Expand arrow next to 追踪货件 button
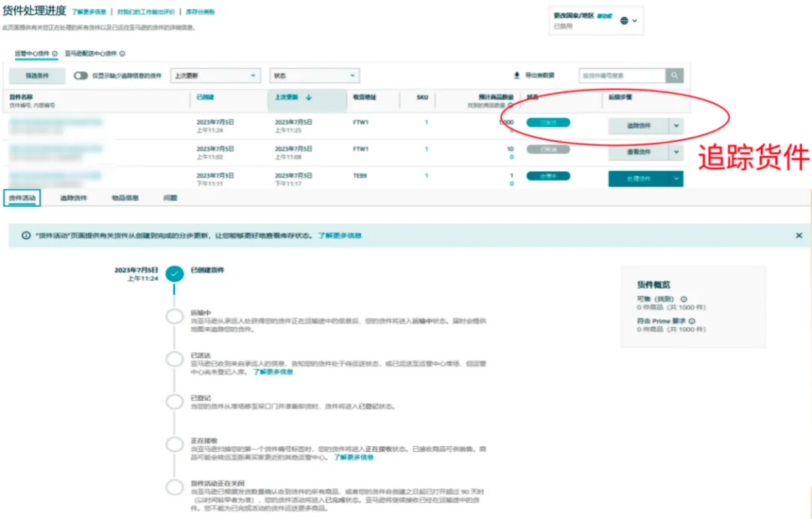The image size is (812, 519). (677, 126)
